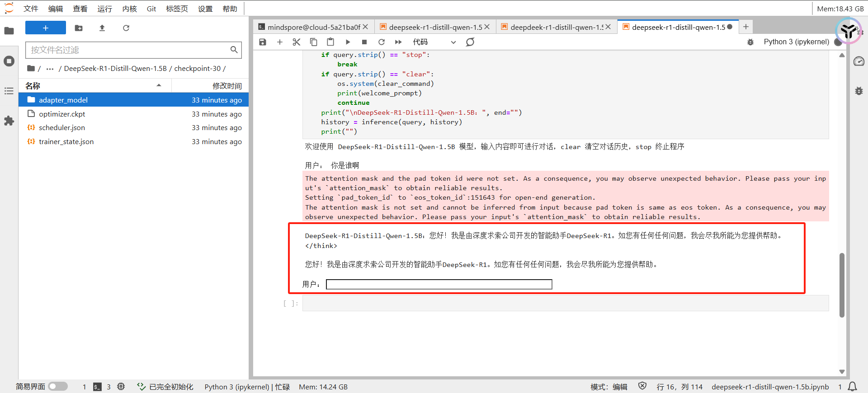Open the Git menu
The height and width of the screenshot is (393, 868).
coord(151,9)
